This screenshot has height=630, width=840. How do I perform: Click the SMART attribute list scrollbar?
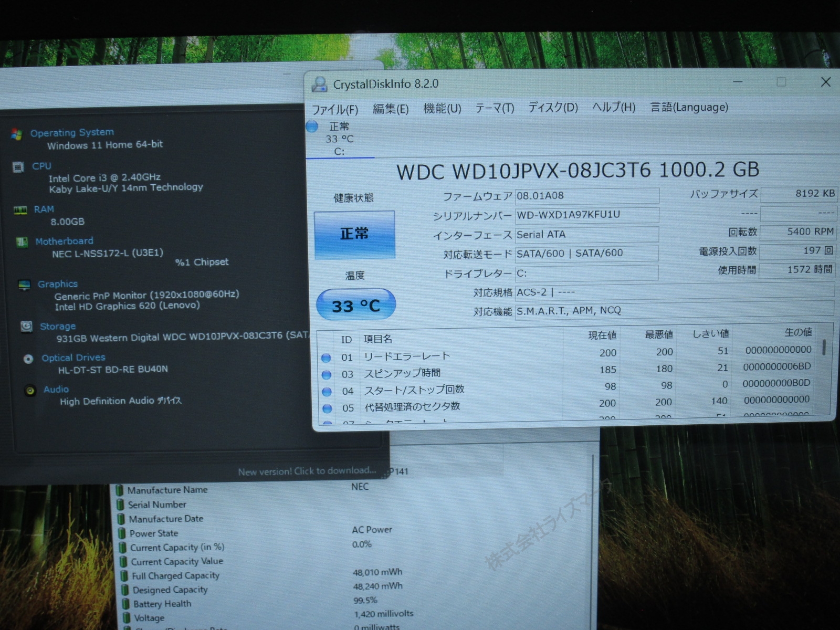[x=824, y=348]
